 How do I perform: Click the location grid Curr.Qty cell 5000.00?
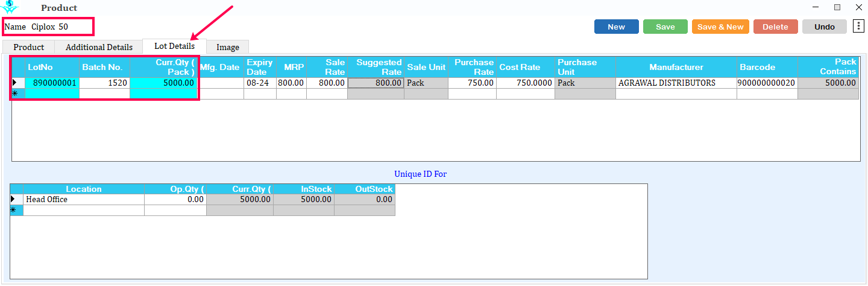[240, 199]
